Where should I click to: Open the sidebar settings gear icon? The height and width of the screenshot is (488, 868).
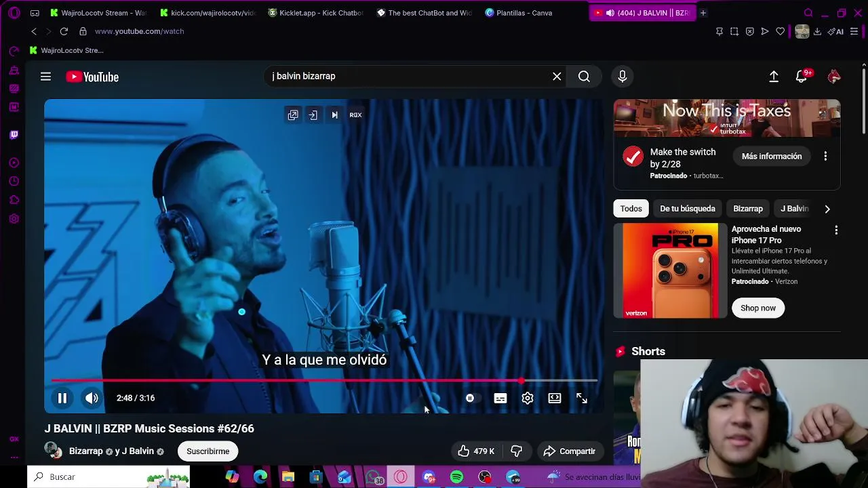point(14,219)
